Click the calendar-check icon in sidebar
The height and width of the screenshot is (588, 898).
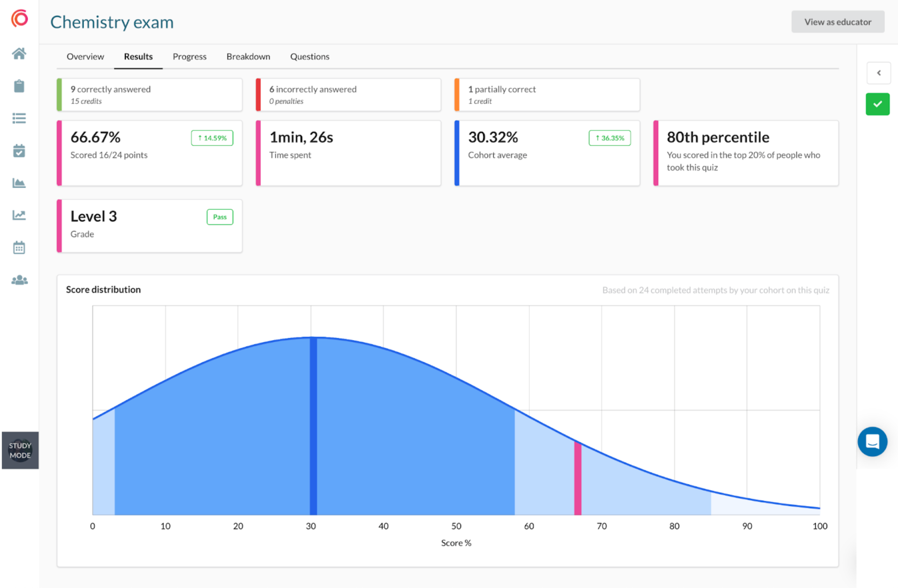click(x=19, y=151)
